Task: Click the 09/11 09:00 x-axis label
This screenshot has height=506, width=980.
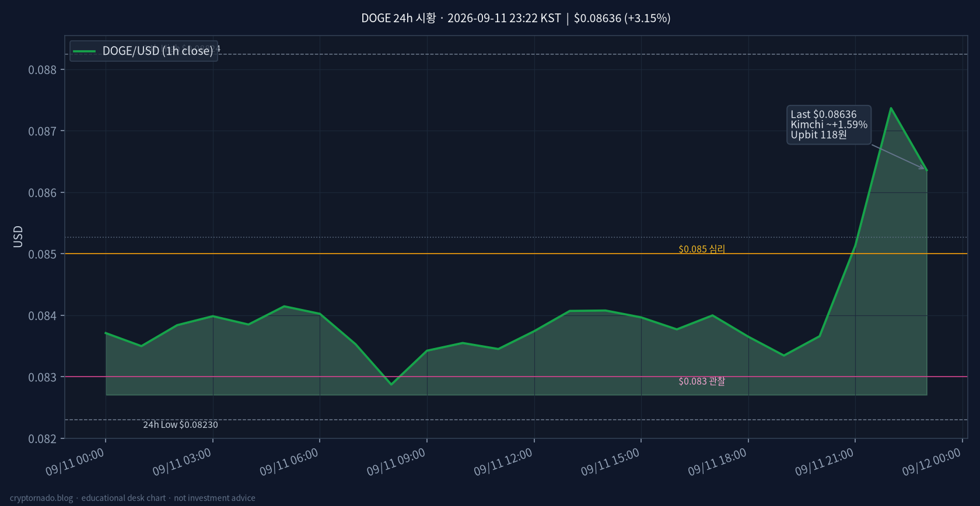Action: (396, 462)
